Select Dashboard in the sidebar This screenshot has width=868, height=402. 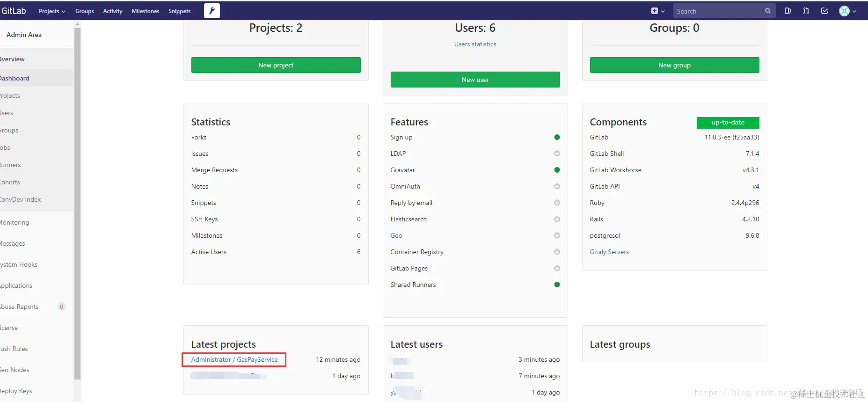point(37,78)
